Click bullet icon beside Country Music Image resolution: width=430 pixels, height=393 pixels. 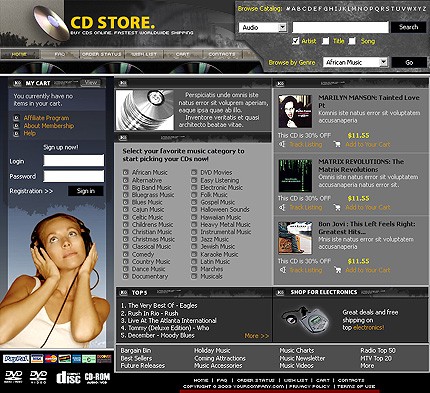coord(126,262)
